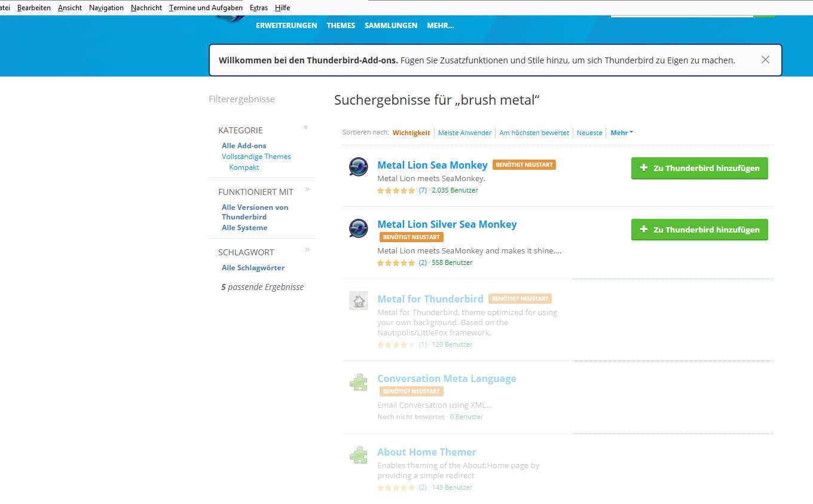Click the "558 Benutzer" user count
Image resolution: width=813 pixels, height=504 pixels.
[x=452, y=263]
